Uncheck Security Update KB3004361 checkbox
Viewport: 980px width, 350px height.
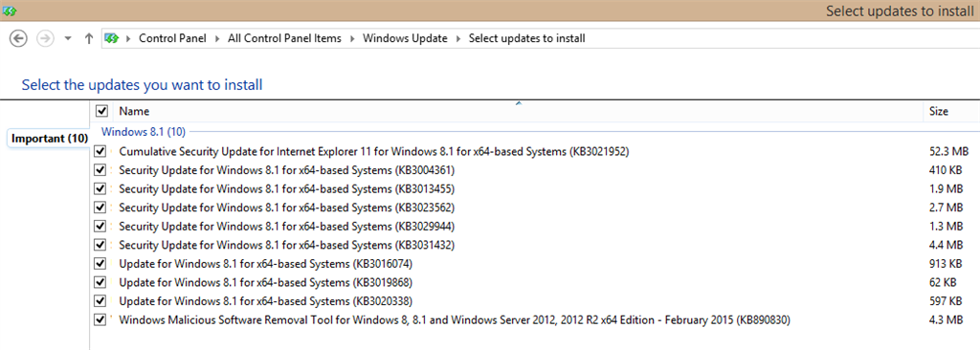(100, 170)
